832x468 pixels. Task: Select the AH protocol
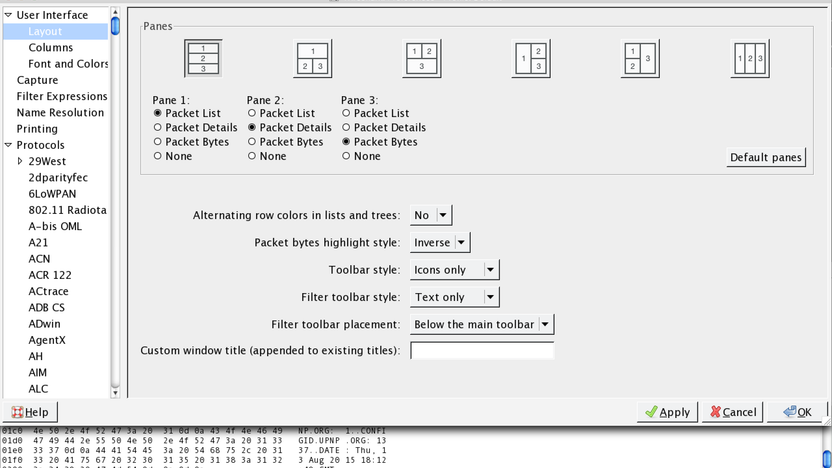click(36, 357)
